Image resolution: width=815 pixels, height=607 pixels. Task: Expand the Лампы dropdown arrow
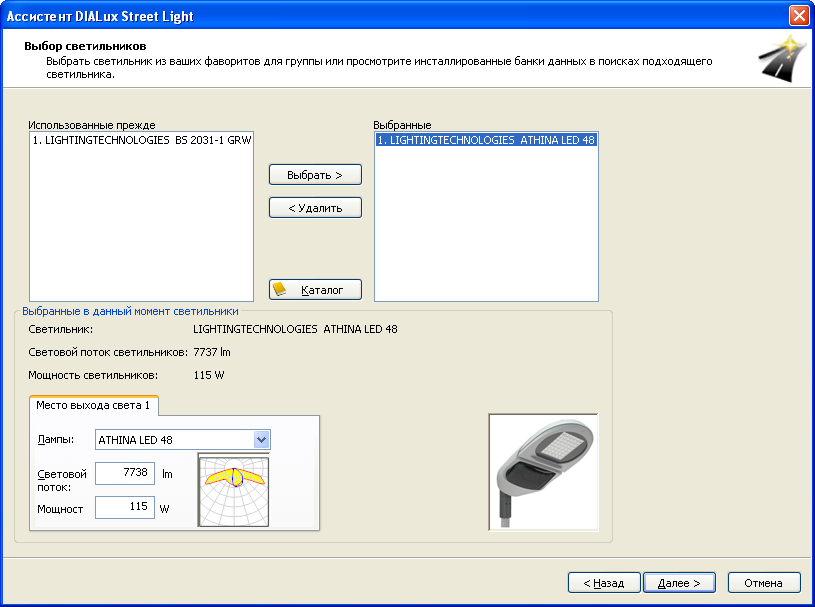(x=261, y=440)
